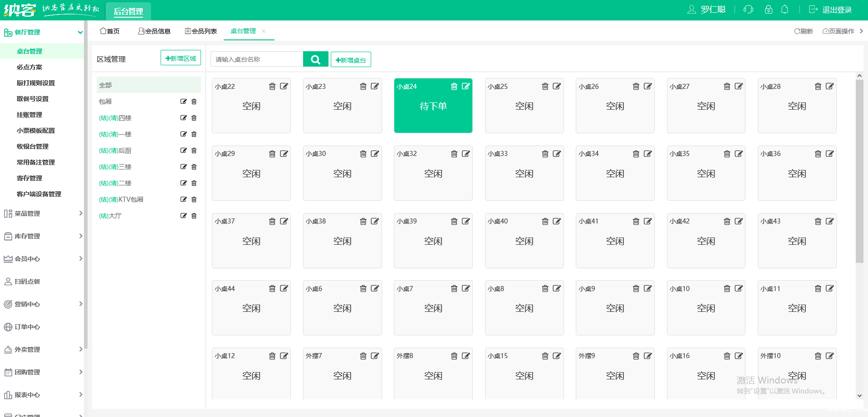Click the lock screen icon

[x=769, y=10]
